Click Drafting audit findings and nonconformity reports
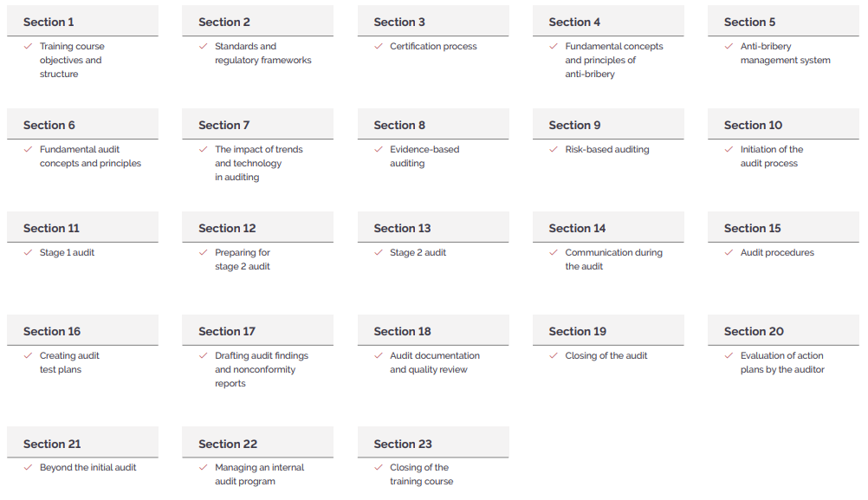868x500 pixels. [262, 369]
